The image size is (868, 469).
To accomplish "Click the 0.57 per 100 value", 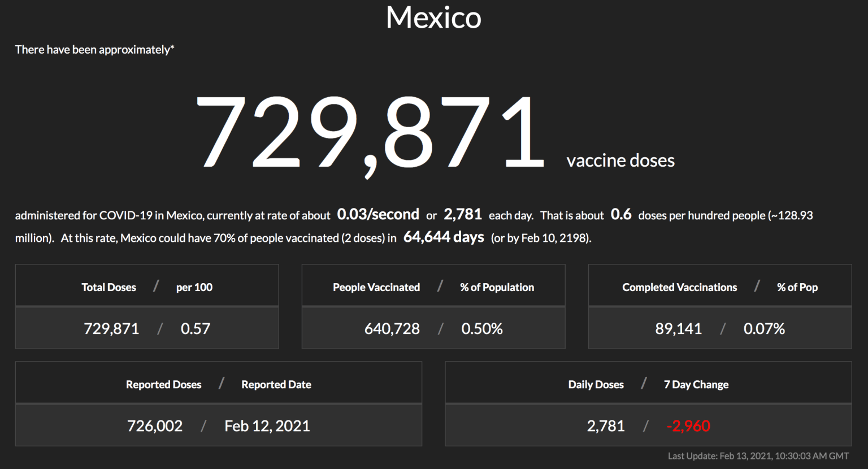I will click(196, 329).
